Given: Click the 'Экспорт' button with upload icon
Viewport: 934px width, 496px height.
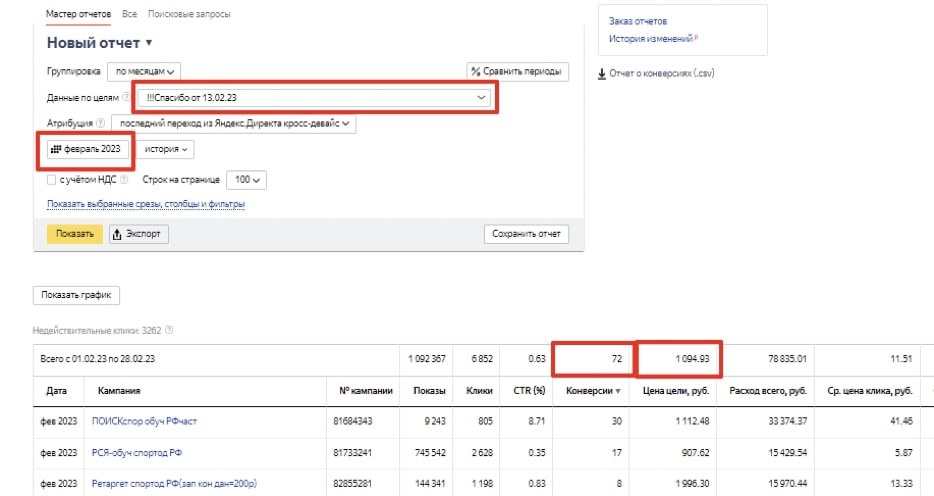Looking at the screenshot, I should tap(139, 234).
